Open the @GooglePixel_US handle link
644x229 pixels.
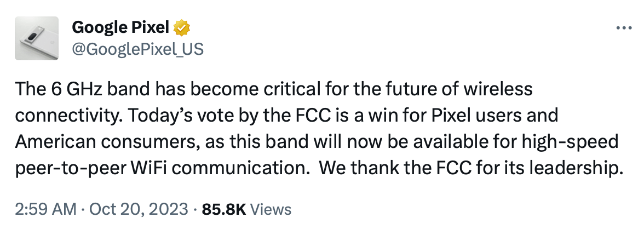[x=137, y=49]
